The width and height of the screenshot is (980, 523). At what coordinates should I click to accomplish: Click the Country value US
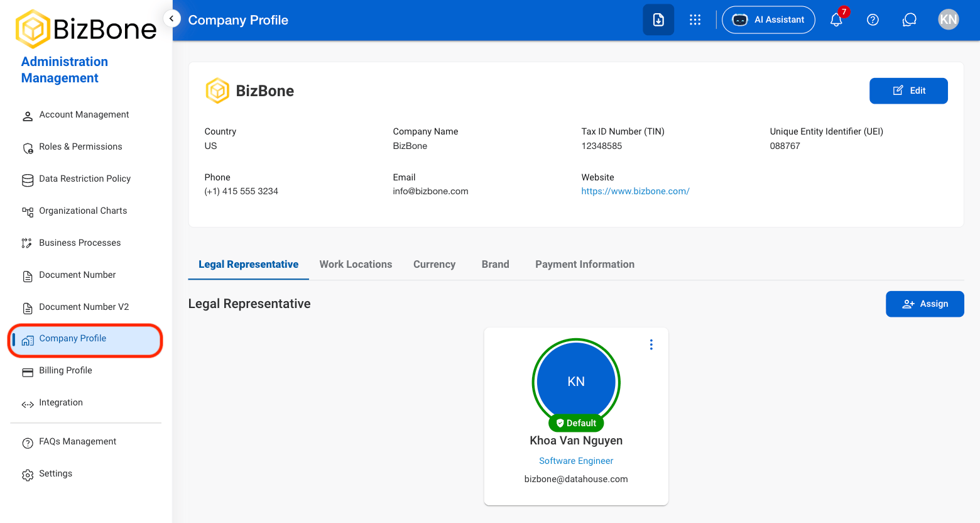[210, 146]
